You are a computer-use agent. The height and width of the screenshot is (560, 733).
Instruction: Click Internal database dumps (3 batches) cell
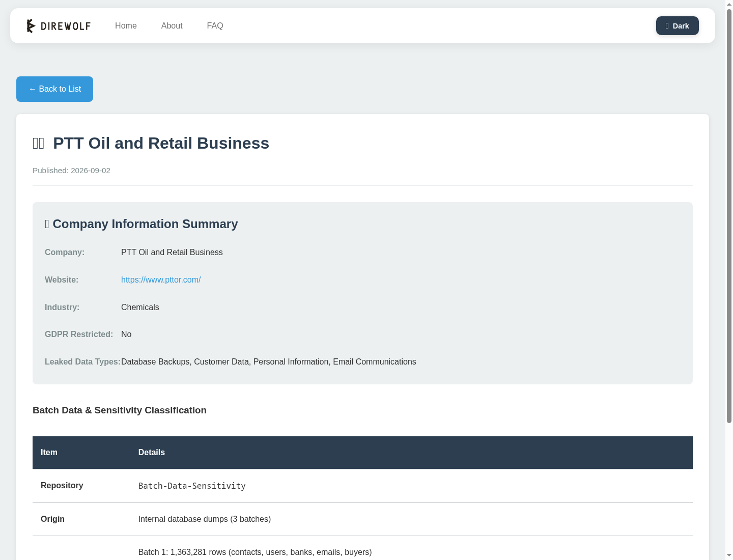pos(205,519)
